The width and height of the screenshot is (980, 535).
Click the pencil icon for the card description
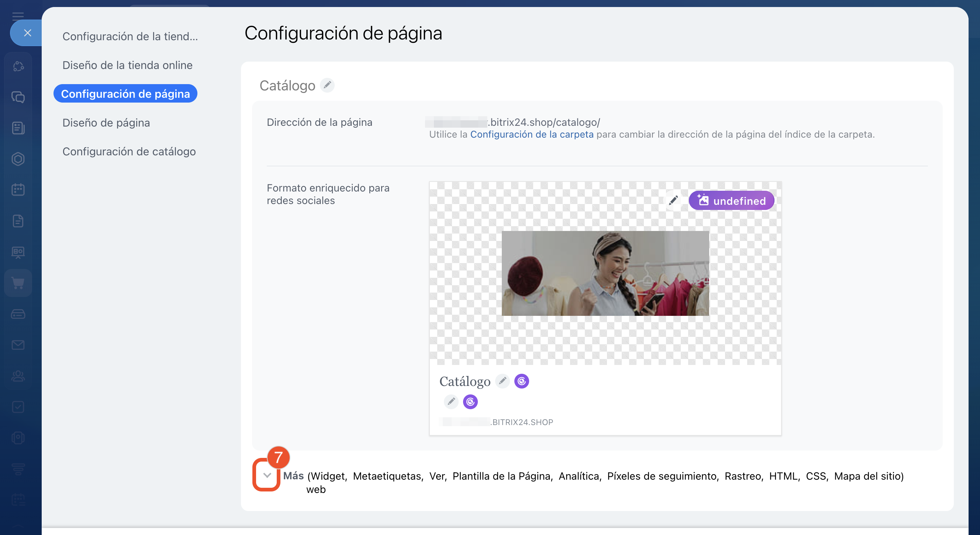(451, 401)
